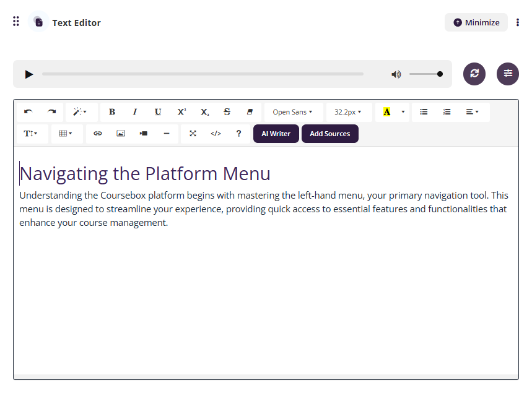Switch to code view
The image size is (532, 401).
tap(216, 134)
